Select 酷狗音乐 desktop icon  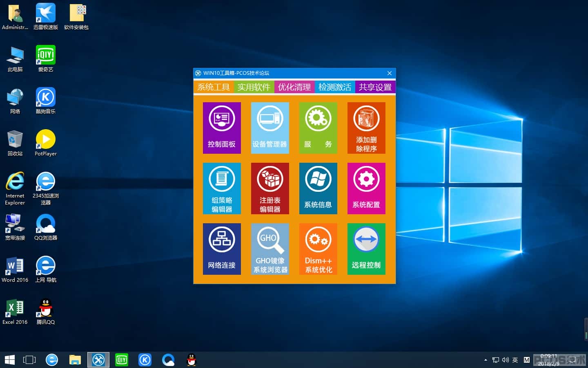click(46, 101)
